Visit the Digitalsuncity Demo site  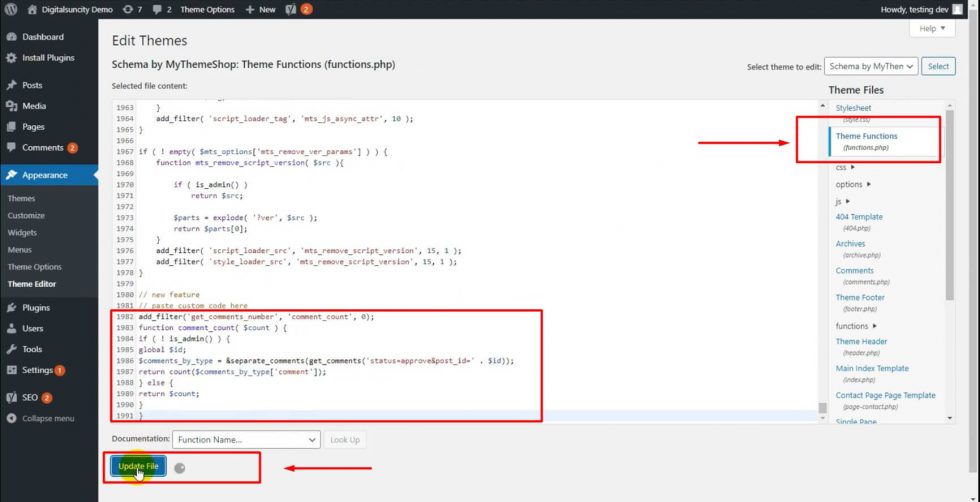point(71,9)
